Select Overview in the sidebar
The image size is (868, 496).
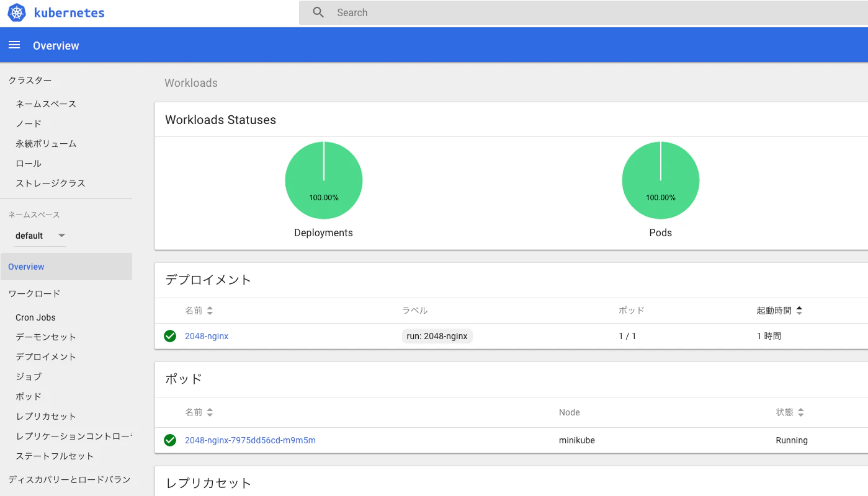66,267
